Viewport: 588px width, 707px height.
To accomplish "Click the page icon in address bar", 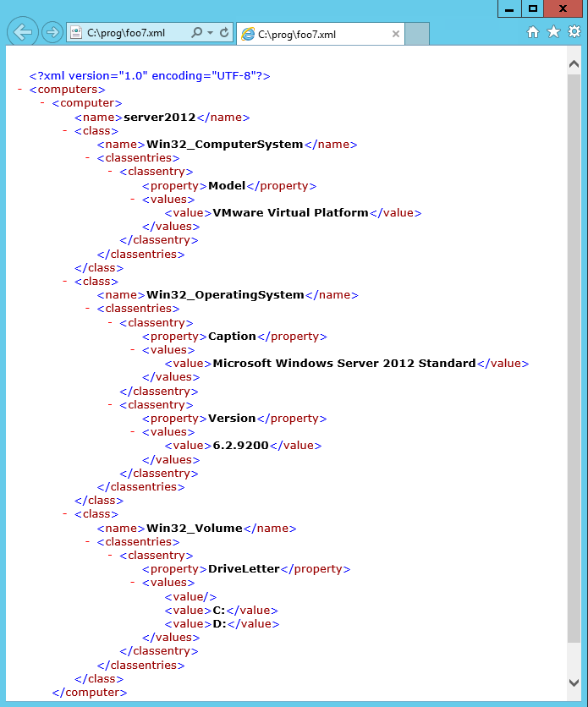I will pos(76,33).
